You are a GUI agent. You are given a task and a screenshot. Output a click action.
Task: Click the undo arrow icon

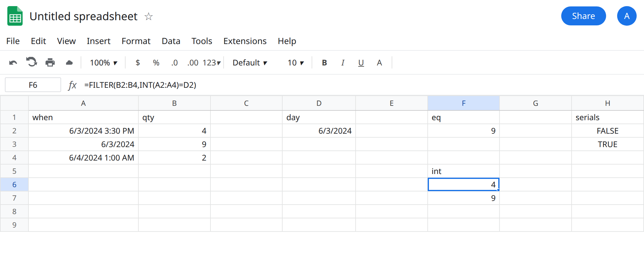(x=13, y=63)
